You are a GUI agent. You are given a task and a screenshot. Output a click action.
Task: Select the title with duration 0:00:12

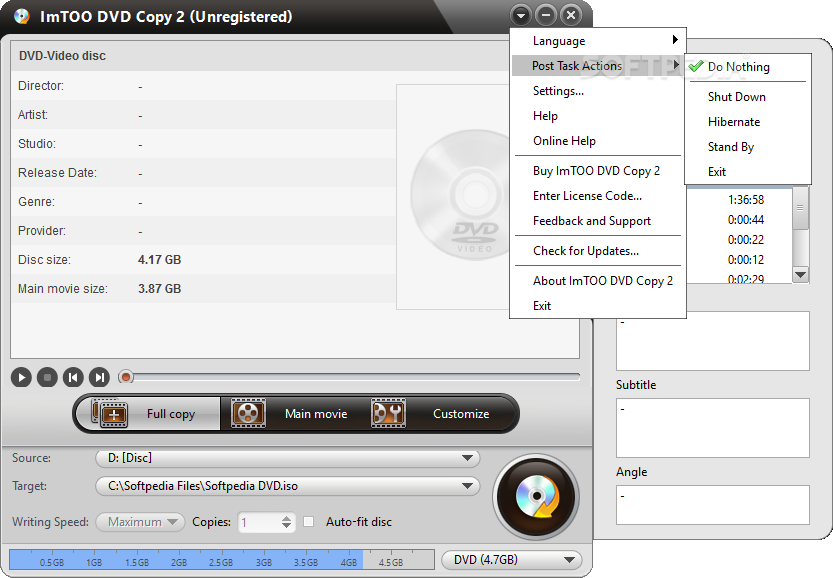tap(745, 260)
